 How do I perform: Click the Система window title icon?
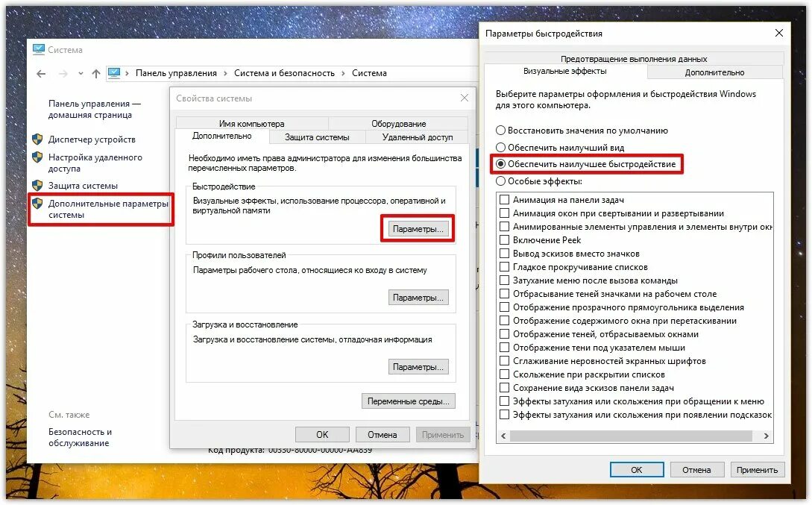click(38, 50)
